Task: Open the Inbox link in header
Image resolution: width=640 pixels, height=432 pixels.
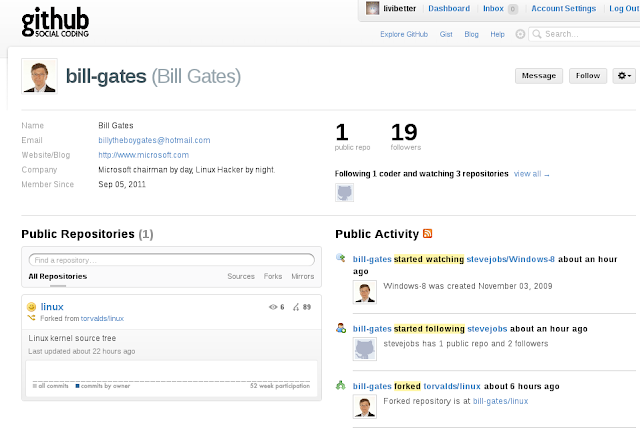Action: tap(493, 9)
